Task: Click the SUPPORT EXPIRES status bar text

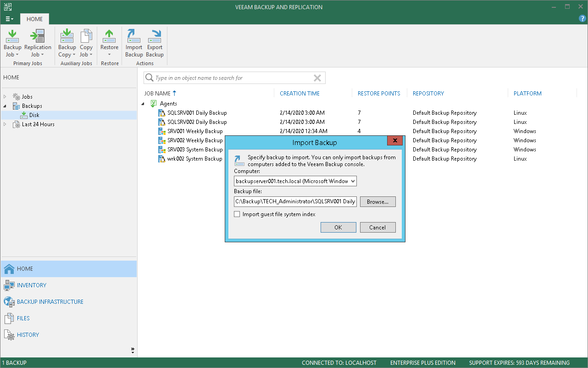Action: [519, 363]
